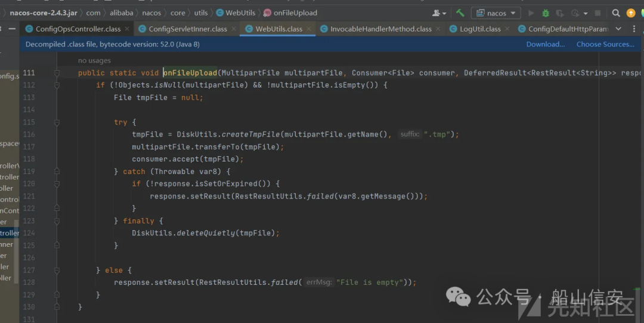The height and width of the screenshot is (323, 644).
Task: Click the WebUtils breadcrumb class icon
Action: click(219, 13)
